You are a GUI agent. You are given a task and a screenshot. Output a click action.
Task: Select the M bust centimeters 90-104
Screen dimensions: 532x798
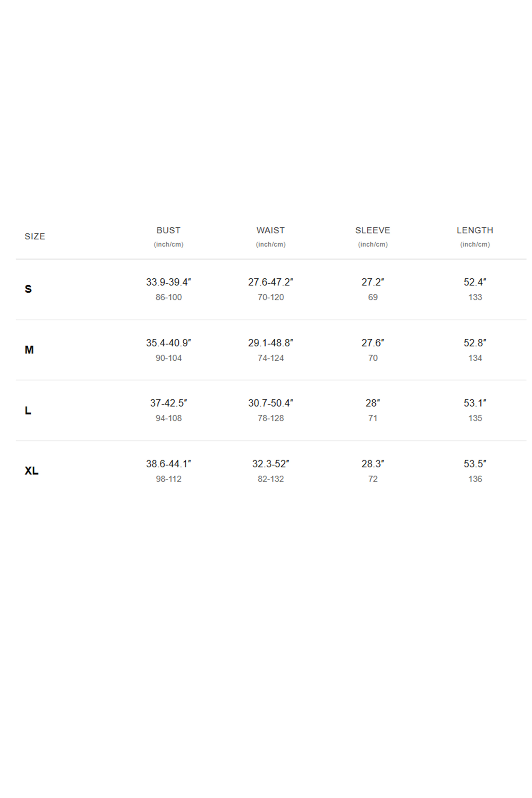pos(169,358)
